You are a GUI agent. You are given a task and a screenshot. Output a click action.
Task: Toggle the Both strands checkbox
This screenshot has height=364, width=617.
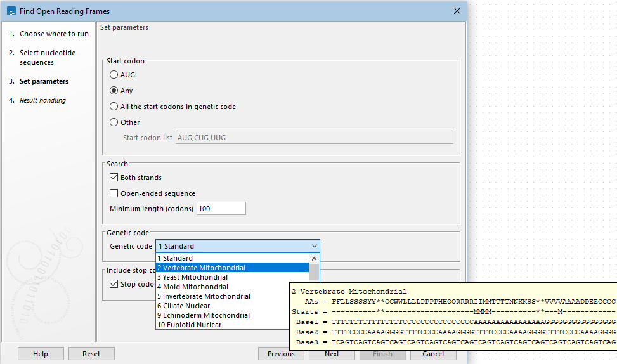(114, 178)
